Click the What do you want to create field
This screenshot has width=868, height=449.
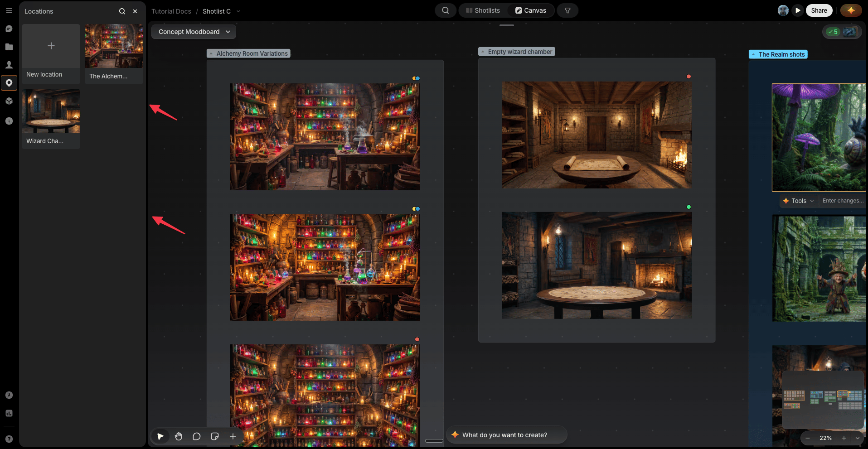[x=507, y=435]
